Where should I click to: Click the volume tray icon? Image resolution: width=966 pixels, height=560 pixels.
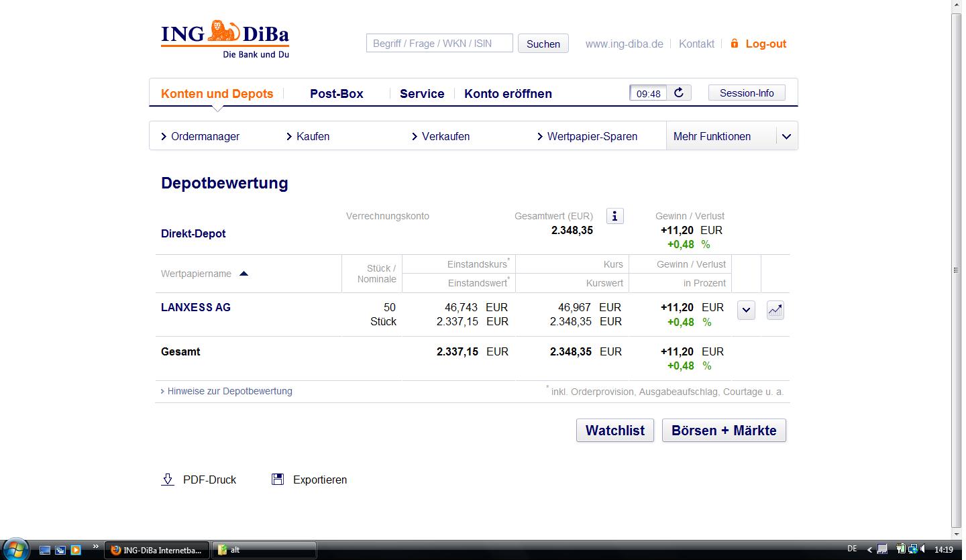click(923, 549)
